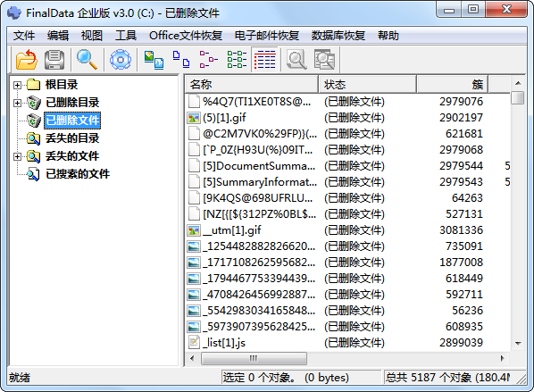Select the details list view icon

tap(265, 60)
